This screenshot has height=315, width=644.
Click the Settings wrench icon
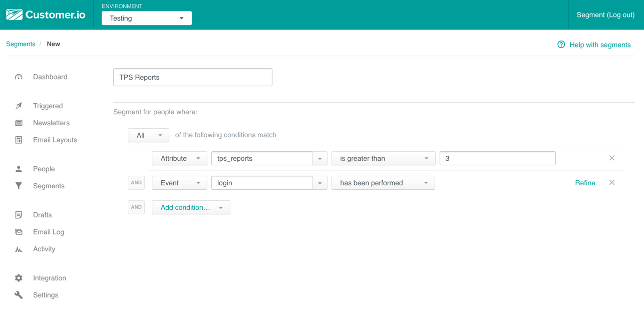(19, 295)
